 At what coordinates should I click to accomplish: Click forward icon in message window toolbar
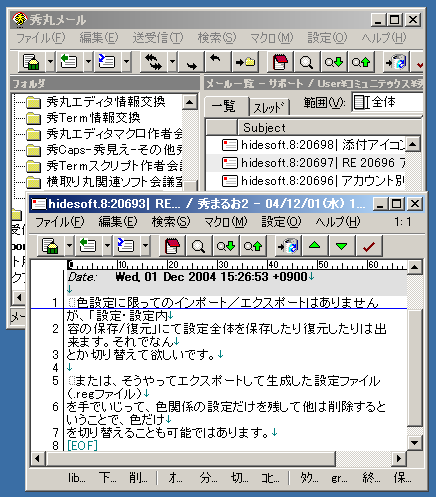pyautogui.click(x=126, y=246)
